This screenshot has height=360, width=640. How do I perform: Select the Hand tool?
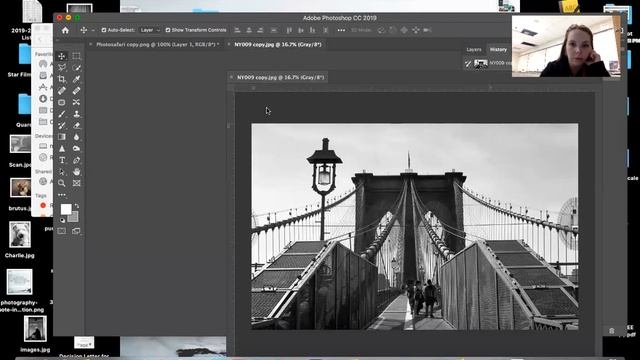point(76,171)
